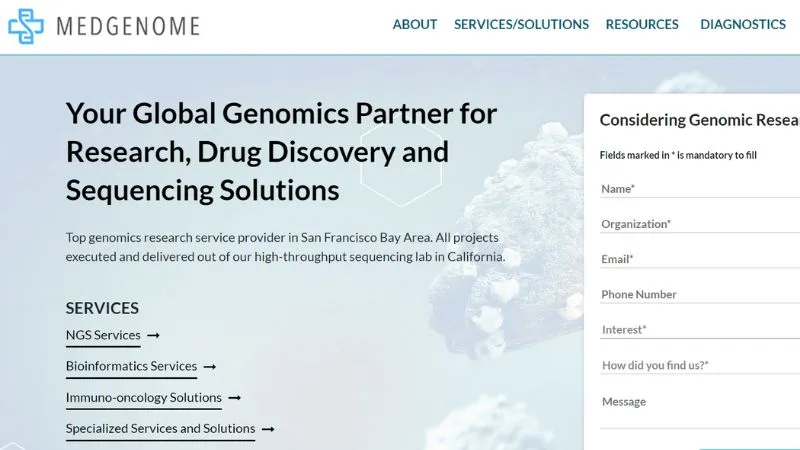Click the arrow after Specialized Services and Solutions
The width and height of the screenshot is (800, 450).
[x=268, y=429]
